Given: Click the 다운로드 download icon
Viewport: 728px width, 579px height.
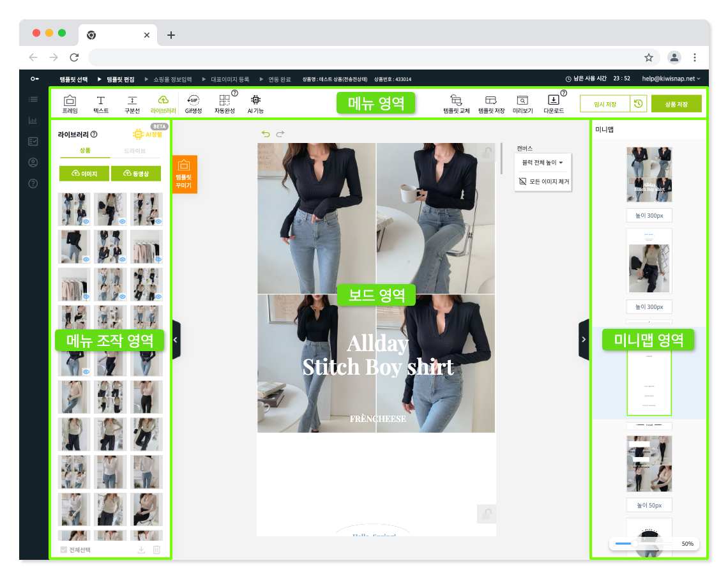Looking at the screenshot, I should click(554, 104).
